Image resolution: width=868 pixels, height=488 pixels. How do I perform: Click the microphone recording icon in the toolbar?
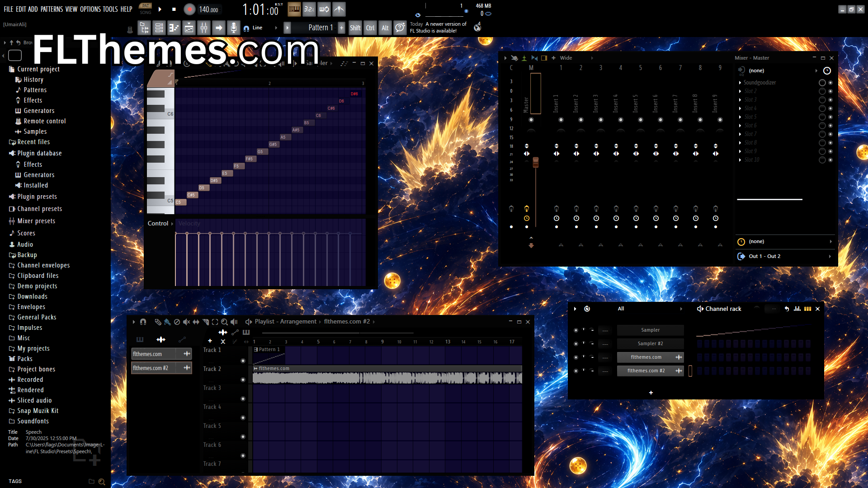[233, 28]
